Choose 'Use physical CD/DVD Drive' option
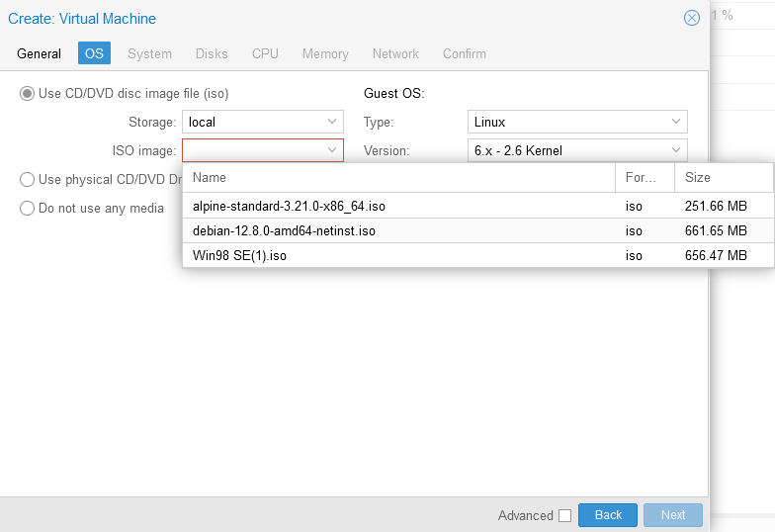This screenshot has width=775, height=532. (27, 180)
